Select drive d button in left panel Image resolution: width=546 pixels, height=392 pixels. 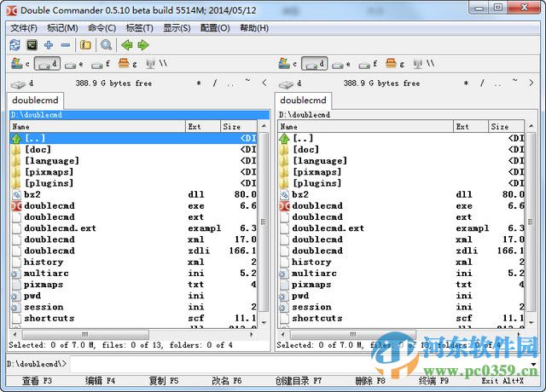(x=48, y=64)
